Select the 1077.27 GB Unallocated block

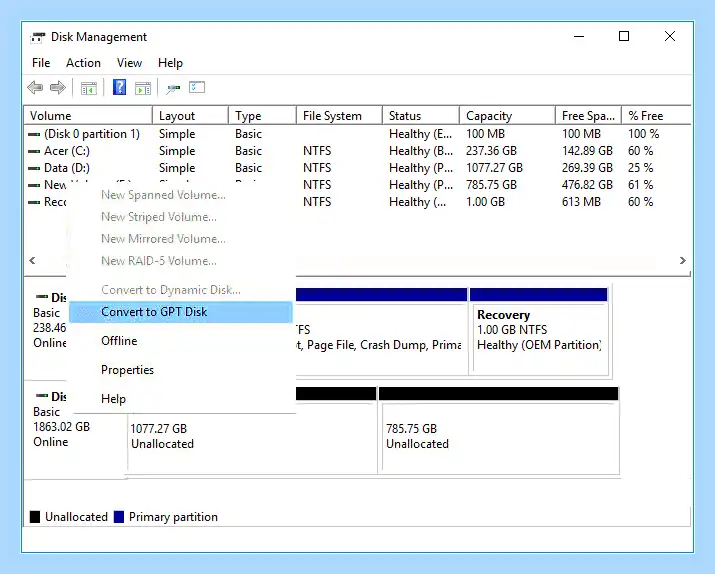[252, 431]
